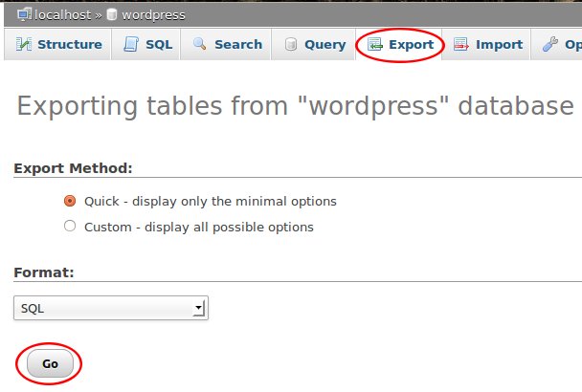Viewport: 582px width, 392px height.
Task: Click the wordpress database cylinder icon
Action: click(x=112, y=14)
